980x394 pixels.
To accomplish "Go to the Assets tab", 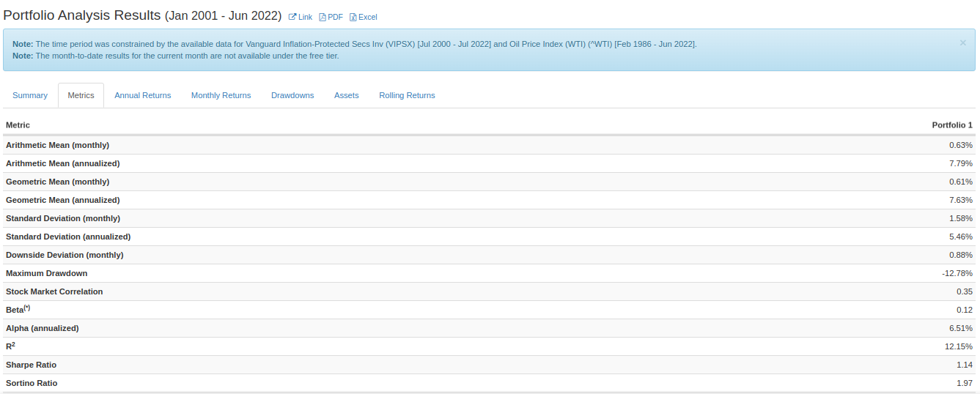I will pyautogui.click(x=346, y=95).
